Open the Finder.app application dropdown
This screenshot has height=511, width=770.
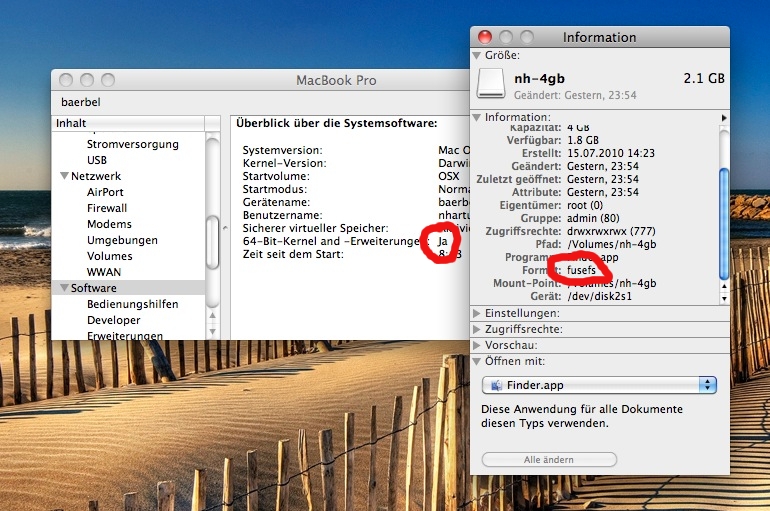(599, 385)
